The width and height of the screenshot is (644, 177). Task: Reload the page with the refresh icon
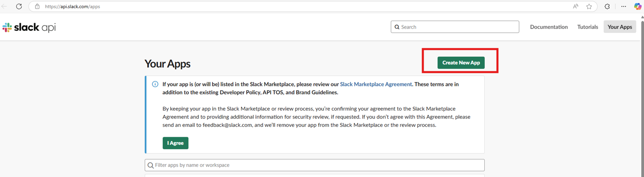pyautogui.click(x=19, y=7)
